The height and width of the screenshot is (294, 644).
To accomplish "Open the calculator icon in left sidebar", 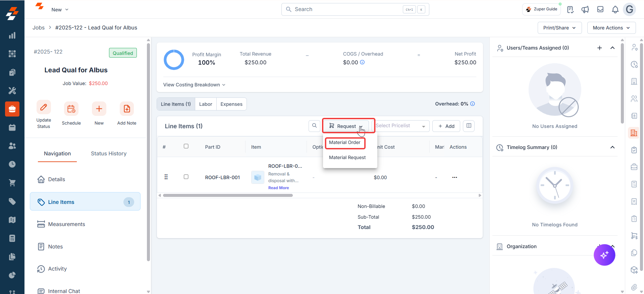I will coord(12,238).
